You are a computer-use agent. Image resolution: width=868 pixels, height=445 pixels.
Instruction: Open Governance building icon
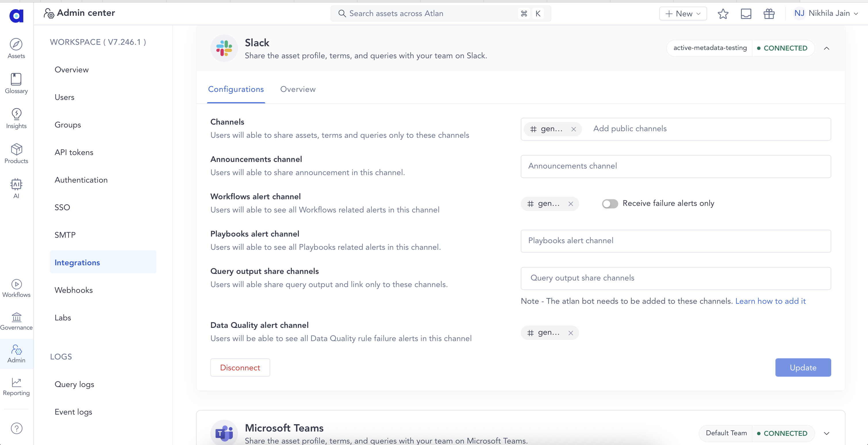coord(16,317)
